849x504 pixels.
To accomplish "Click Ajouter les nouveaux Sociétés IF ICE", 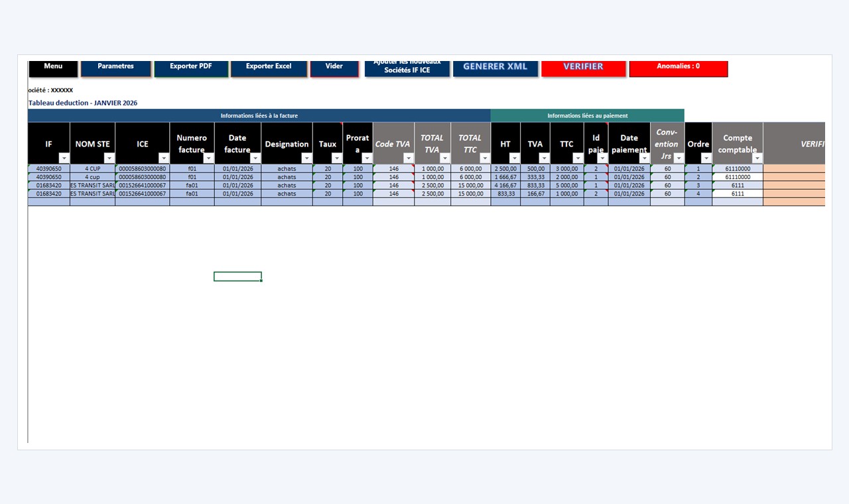I will tap(407, 68).
